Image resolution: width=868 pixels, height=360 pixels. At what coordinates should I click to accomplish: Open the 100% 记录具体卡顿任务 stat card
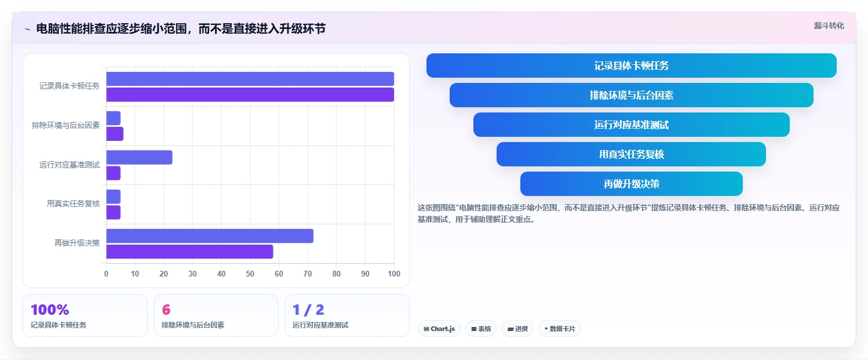click(85, 315)
